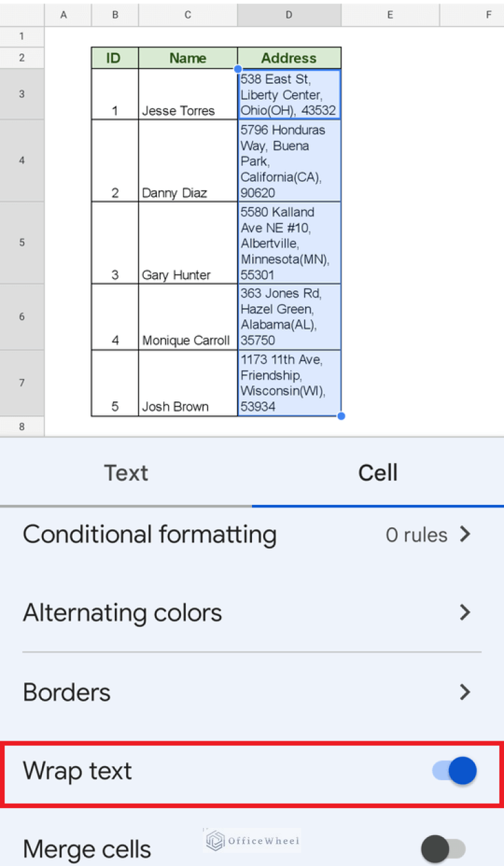Switch to the Text tab

point(126,472)
